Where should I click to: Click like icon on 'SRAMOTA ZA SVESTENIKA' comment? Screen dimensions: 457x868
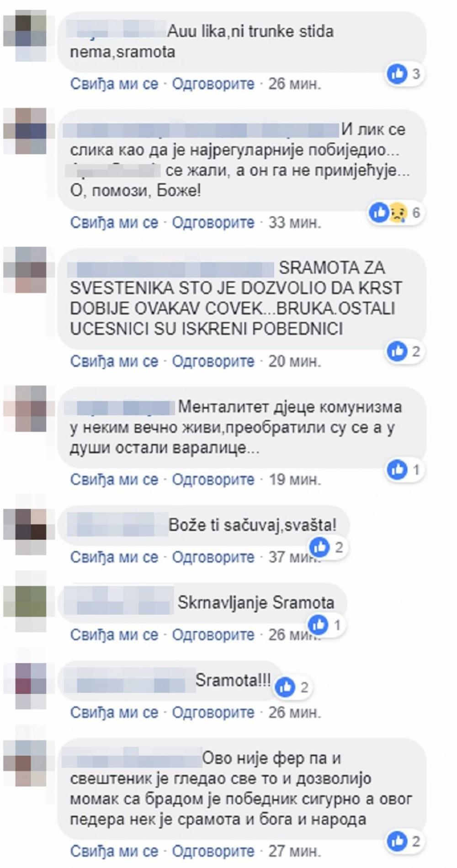397,351
